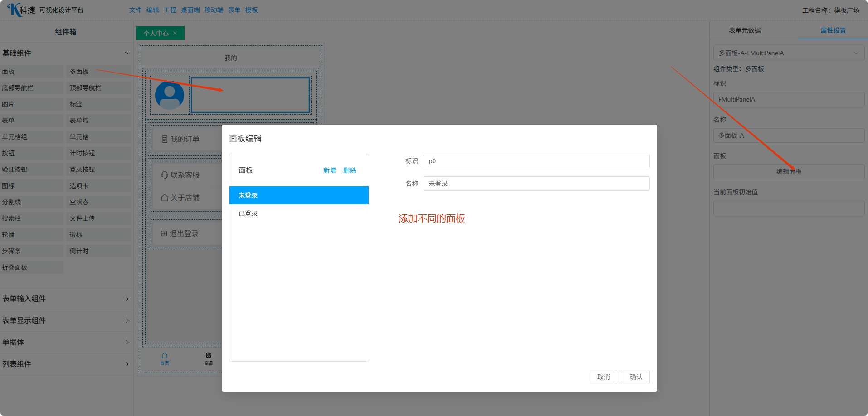Screen dimensions: 868x416
Task: Close the 个人中心 tab
Action: coord(175,33)
